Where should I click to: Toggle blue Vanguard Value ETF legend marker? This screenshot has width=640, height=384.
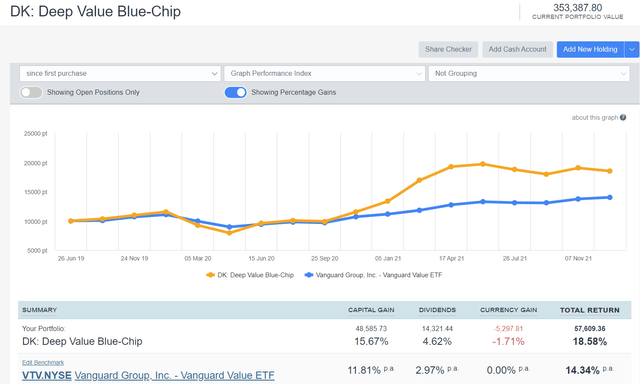309,275
